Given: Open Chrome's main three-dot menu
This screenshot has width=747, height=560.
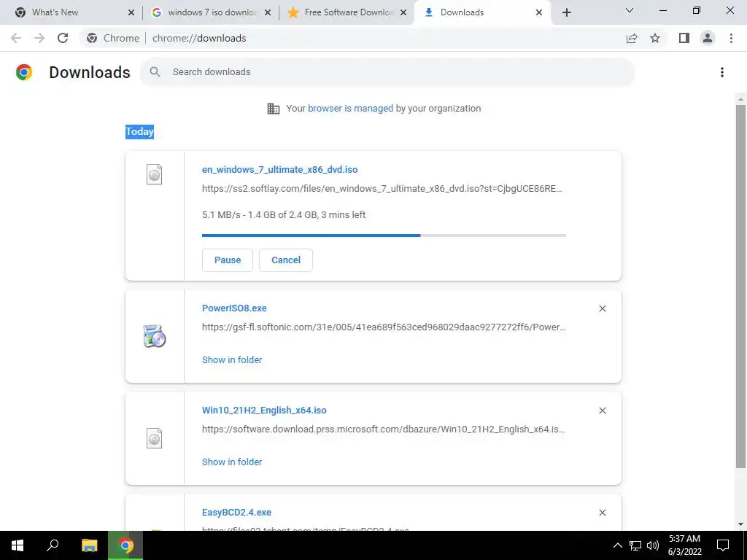Looking at the screenshot, I should pyautogui.click(x=731, y=38).
